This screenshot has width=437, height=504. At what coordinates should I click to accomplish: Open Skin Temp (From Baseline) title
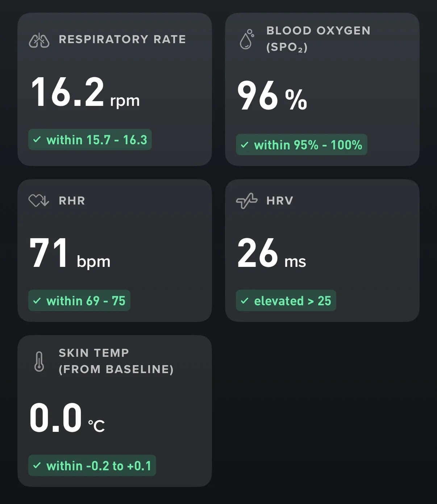click(116, 361)
